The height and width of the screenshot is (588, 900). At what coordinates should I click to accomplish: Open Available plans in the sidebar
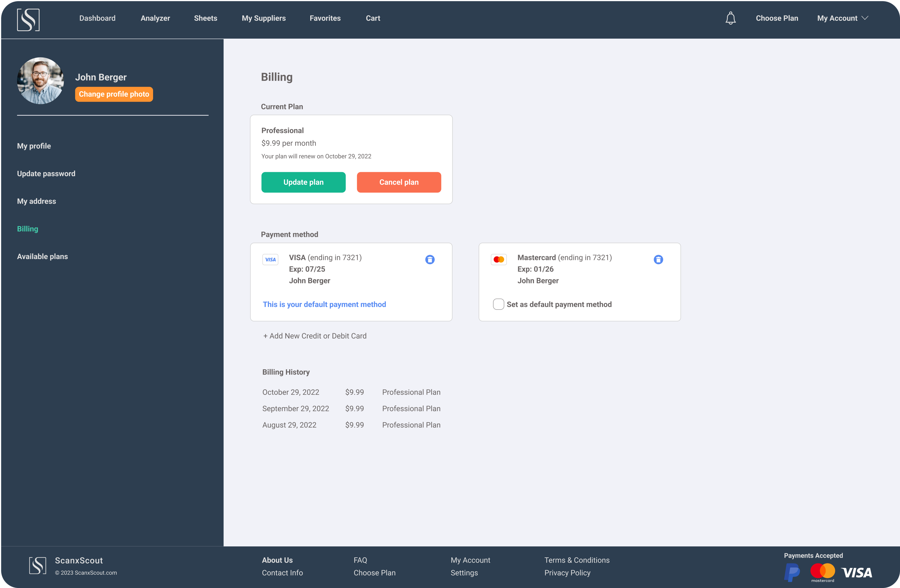pos(42,256)
